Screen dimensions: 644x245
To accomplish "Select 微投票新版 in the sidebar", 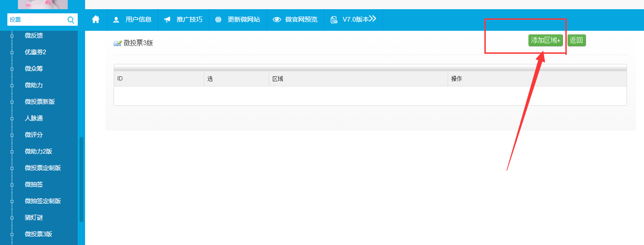I will (40, 102).
